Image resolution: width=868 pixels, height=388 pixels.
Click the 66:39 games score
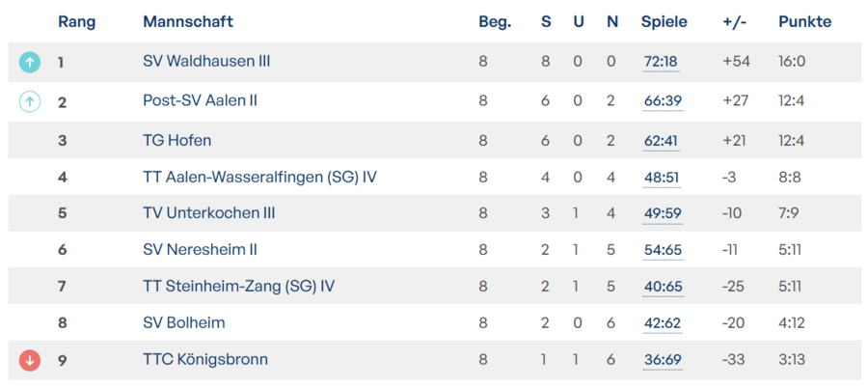coord(661,100)
